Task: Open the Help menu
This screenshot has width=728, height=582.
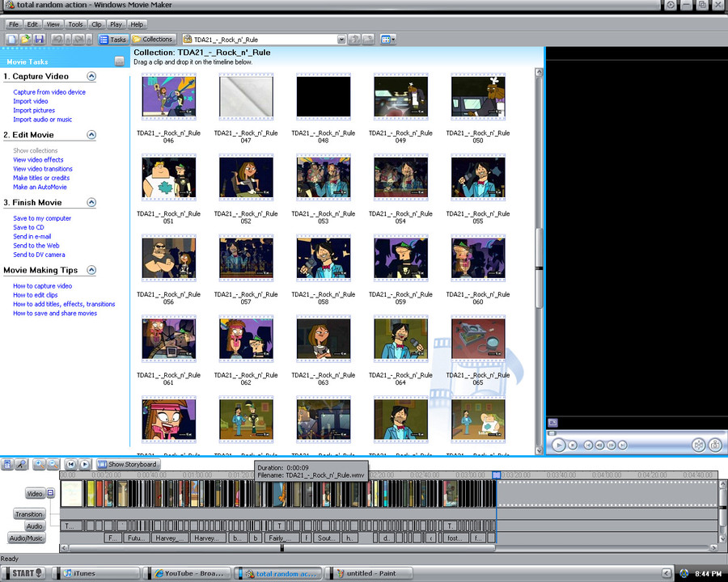Action: (x=137, y=24)
